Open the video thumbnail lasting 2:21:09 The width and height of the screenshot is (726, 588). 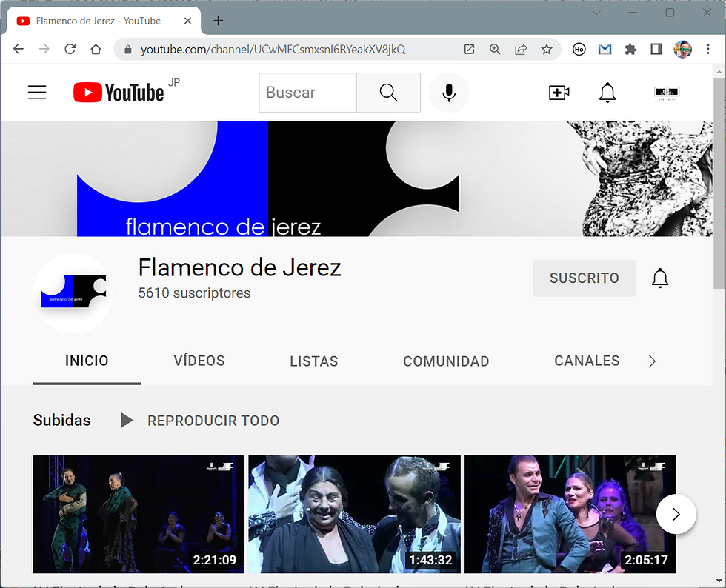(x=139, y=514)
